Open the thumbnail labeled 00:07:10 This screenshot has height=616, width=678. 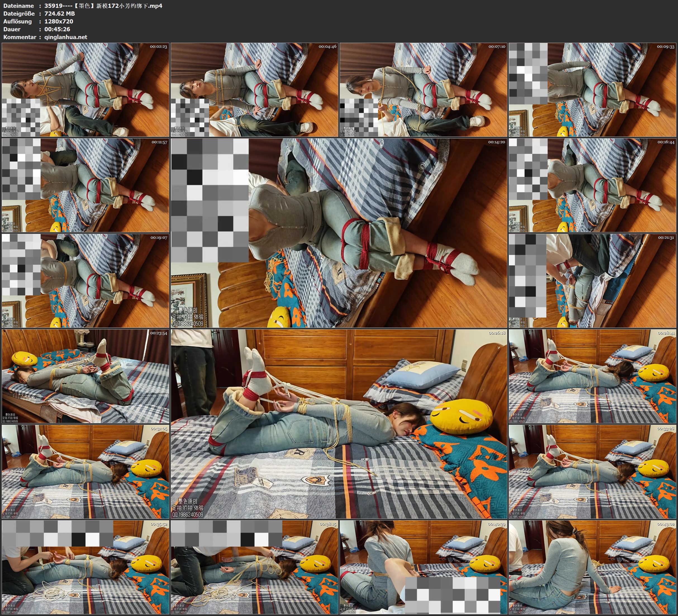(424, 90)
